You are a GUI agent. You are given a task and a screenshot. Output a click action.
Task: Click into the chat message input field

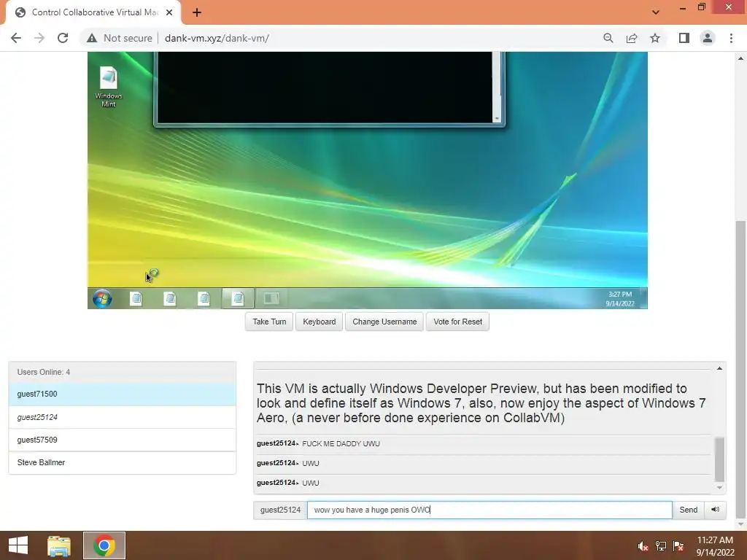[489, 510]
